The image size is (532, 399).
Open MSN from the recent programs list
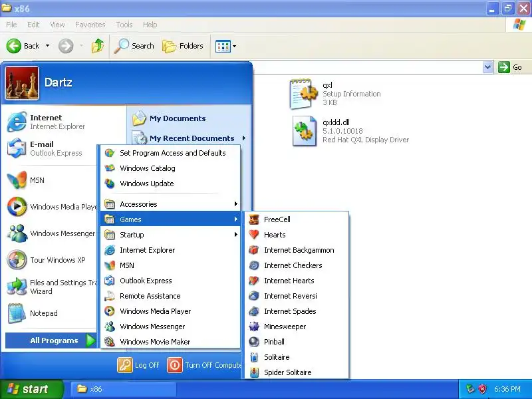(x=51, y=180)
